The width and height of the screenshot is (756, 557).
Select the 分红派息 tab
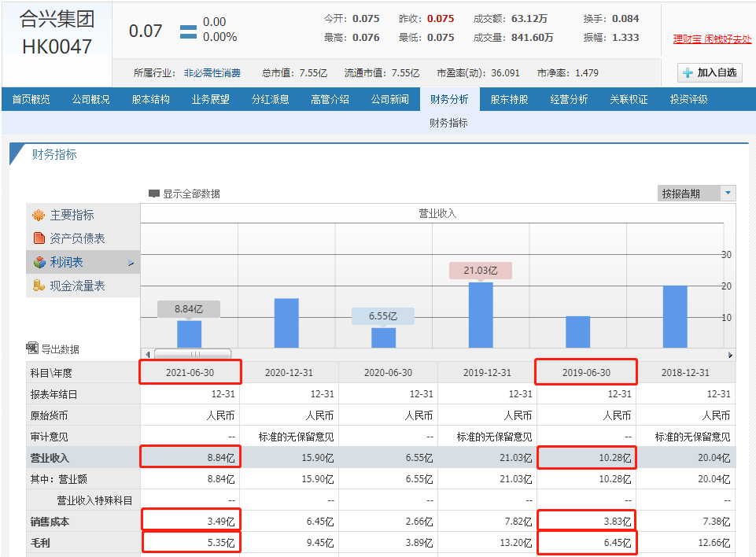pos(270,99)
